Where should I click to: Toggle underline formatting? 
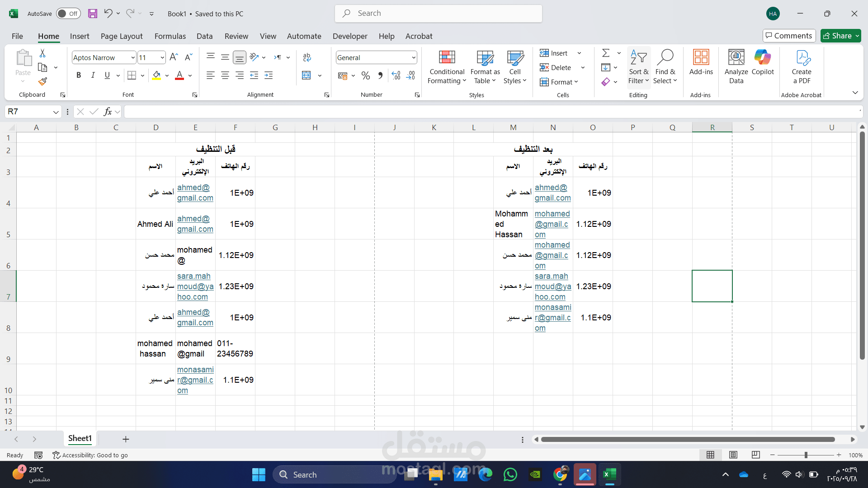coord(107,75)
